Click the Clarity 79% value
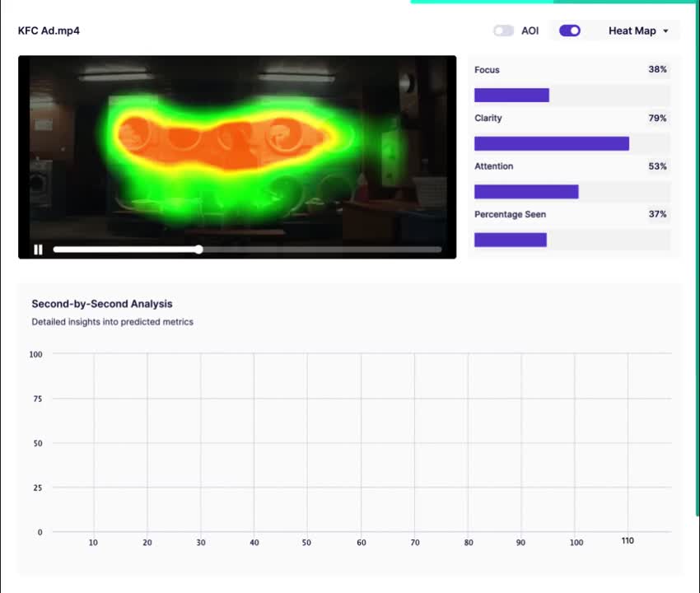The width and height of the screenshot is (700, 593). (657, 118)
